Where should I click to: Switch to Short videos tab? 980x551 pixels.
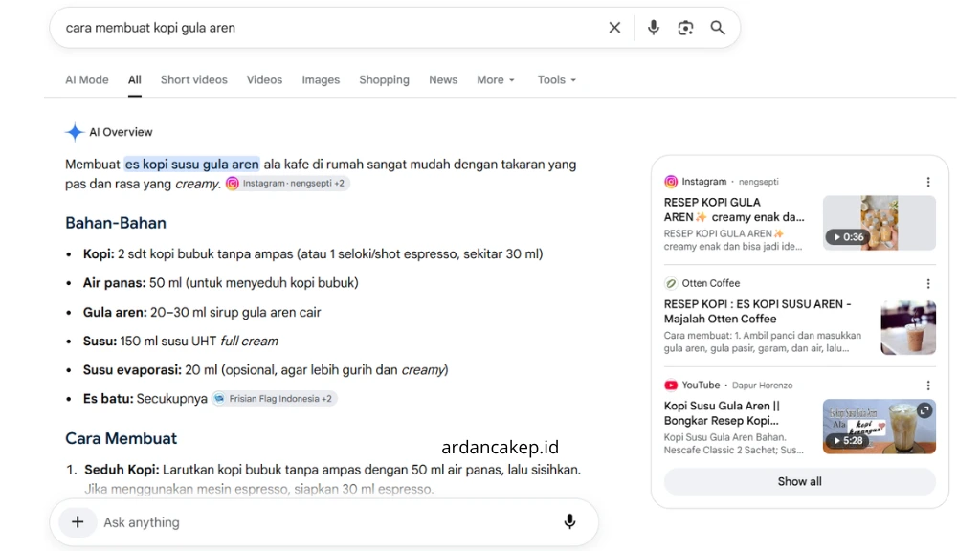point(193,80)
